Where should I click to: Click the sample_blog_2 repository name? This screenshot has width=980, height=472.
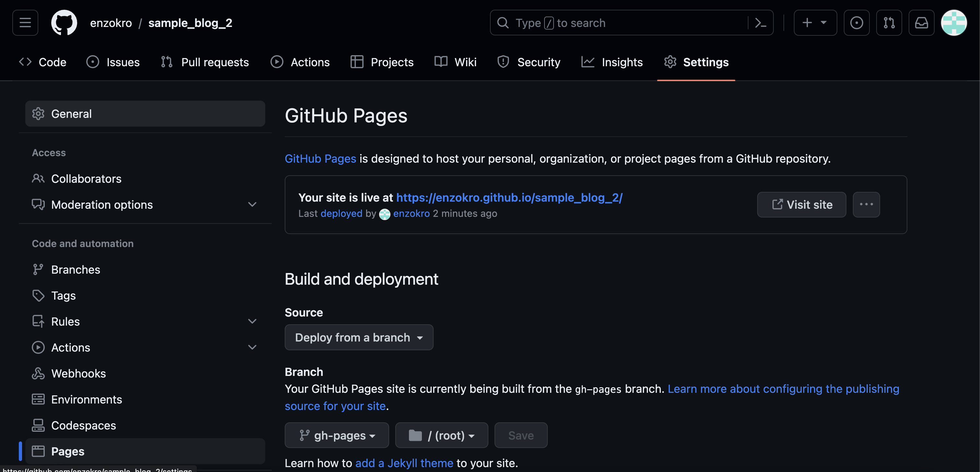(190, 23)
